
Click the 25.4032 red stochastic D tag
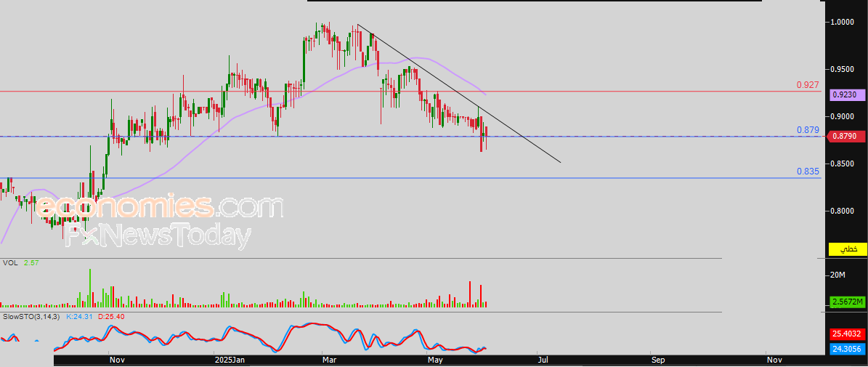click(x=848, y=334)
